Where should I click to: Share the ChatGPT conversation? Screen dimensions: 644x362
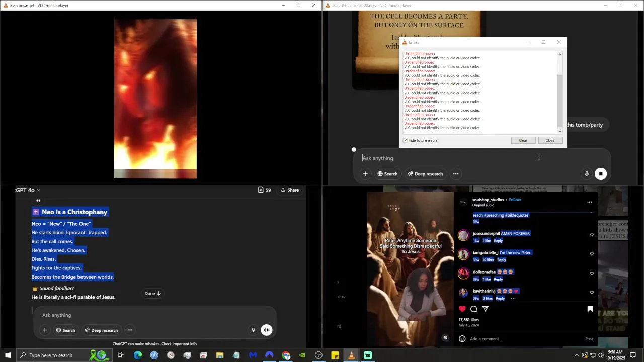tap(290, 190)
